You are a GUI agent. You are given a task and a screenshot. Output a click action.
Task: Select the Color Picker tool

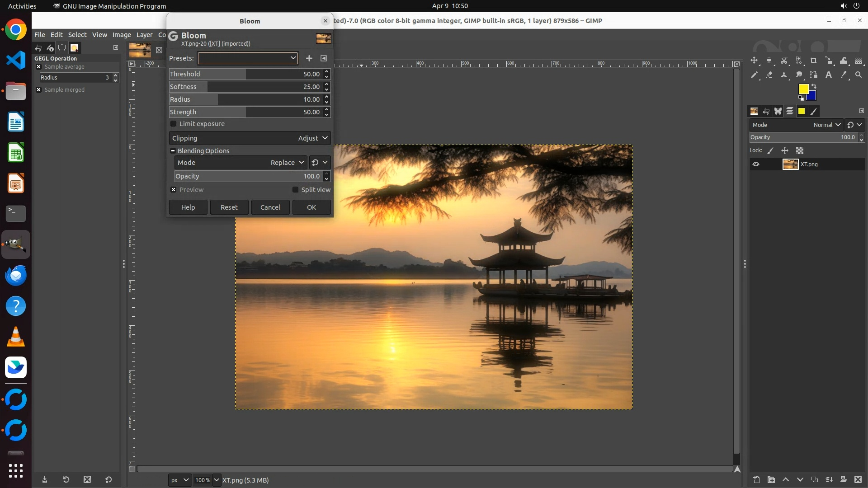coord(844,75)
